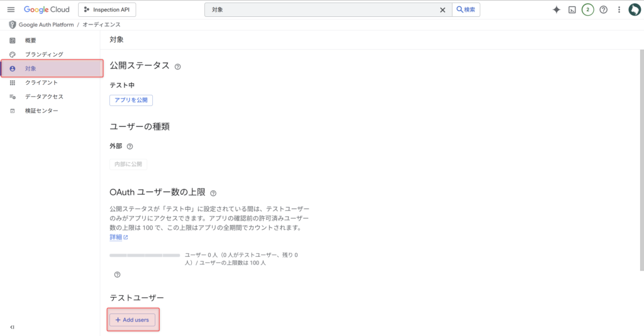Viewport: 644px width, 336px height.
Task: Select ブランディング in the sidebar
Action: [43, 55]
